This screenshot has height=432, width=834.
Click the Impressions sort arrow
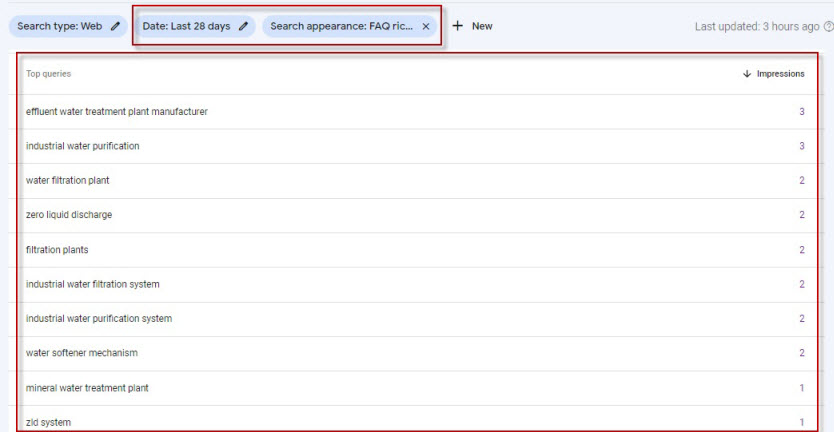coord(747,74)
